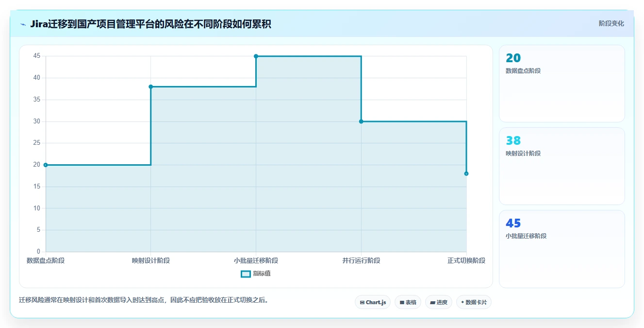Click the 并行运行阶段 x-axis label
This screenshot has width=644, height=328.
[x=361, y=260]
